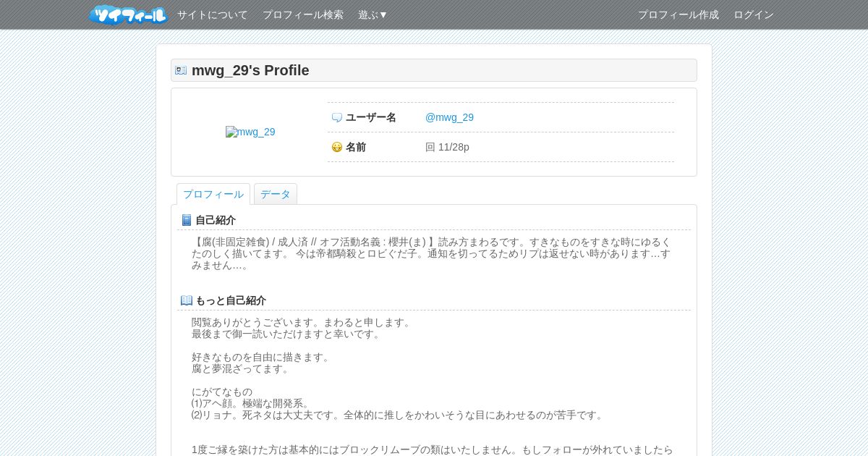The height and width of the screenshot is (456, 868).
Task: Click the line ⑴アヘ顔。極端な開発系。
Action: tap(252, 403)
